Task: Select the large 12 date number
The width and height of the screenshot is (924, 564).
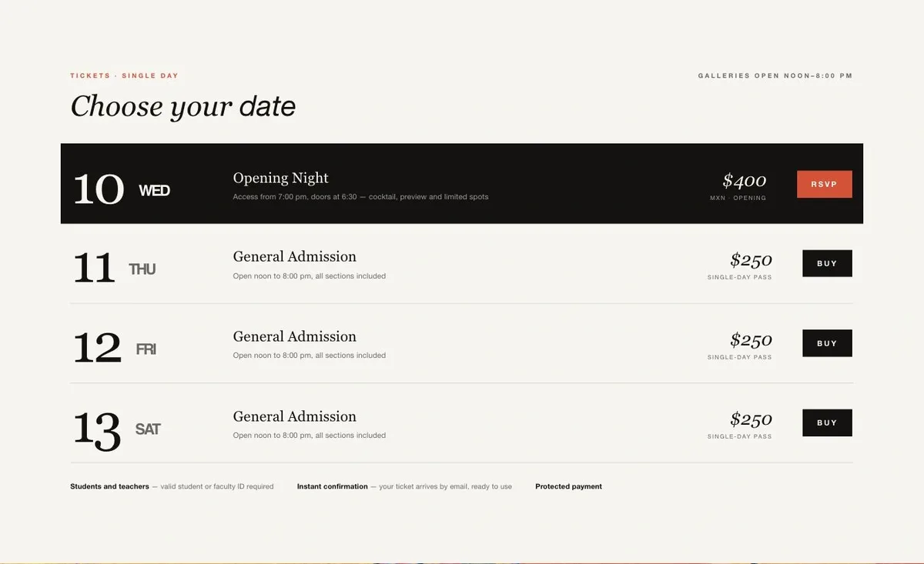Action: pyautogui.click(x=97, y=348)
